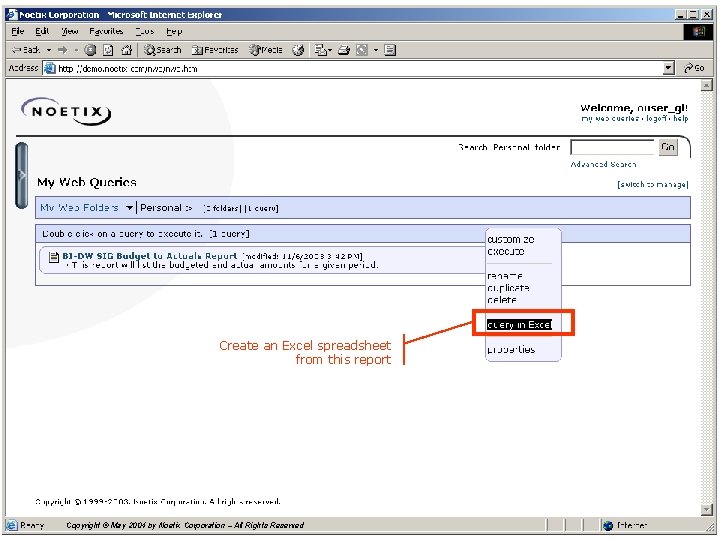Open the My Web Folders dropdown
This screenshot has width=720, height=540.
(x=86, y=208)
